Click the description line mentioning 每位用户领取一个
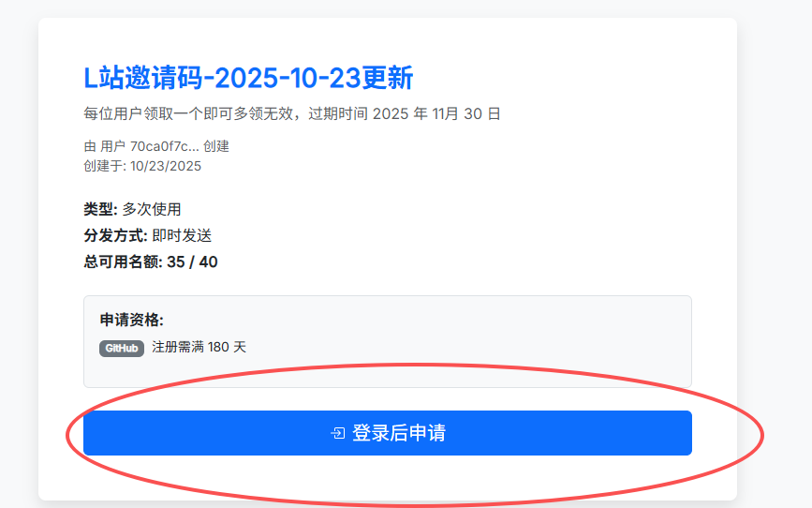Screen dimensions: 812x508 click(x=292, y=113)
